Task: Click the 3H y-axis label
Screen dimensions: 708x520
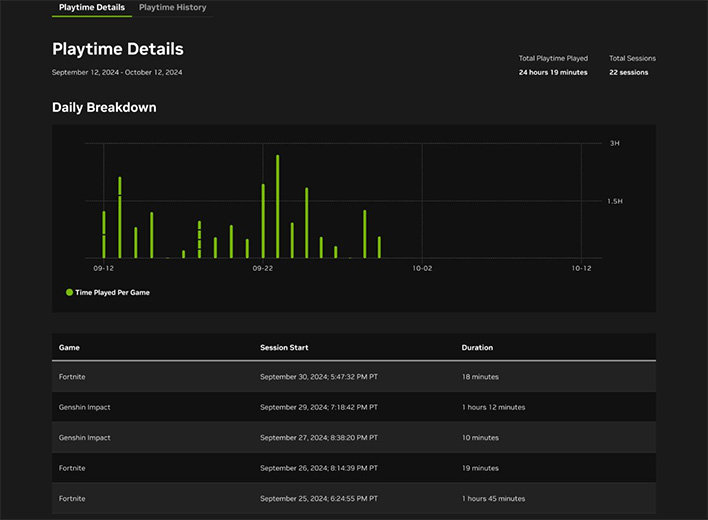Action: 615,143
